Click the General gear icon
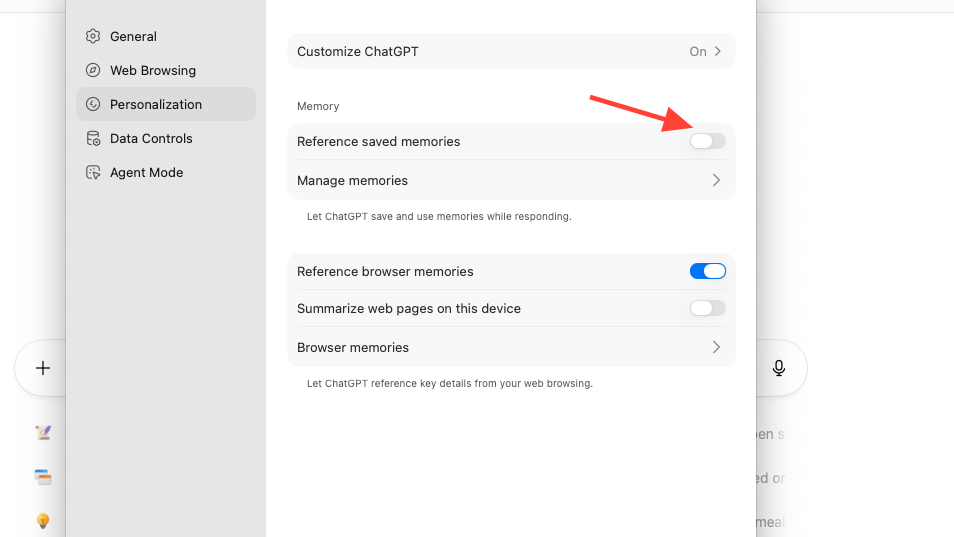This screenshot has width=954, height=537. [93, 36]
